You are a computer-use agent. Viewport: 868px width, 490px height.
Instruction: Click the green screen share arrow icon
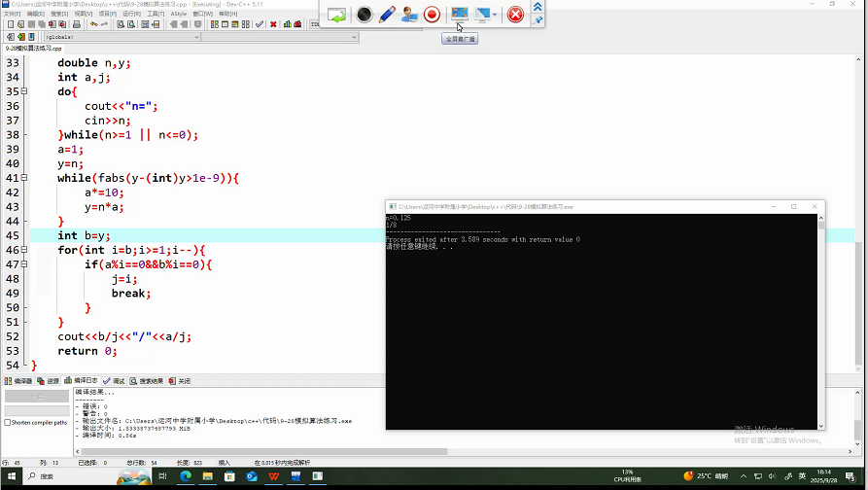click(336, 15)
